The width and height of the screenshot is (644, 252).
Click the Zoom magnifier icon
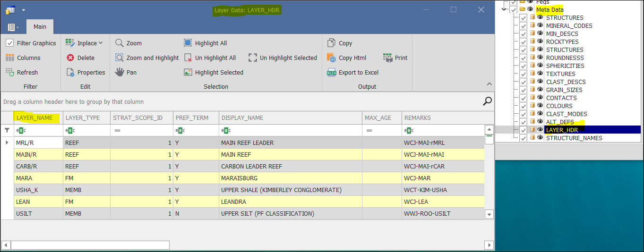click(120, 43)
